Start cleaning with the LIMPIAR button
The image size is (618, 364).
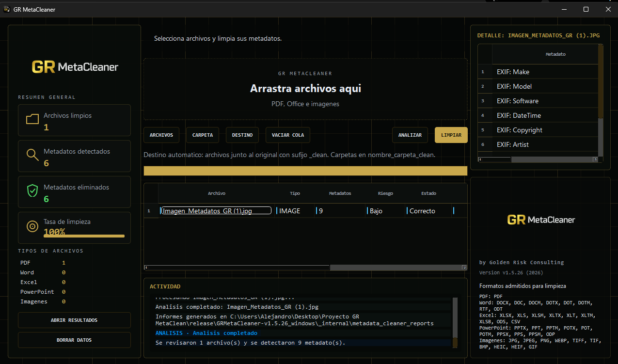[x=451, y=135]
